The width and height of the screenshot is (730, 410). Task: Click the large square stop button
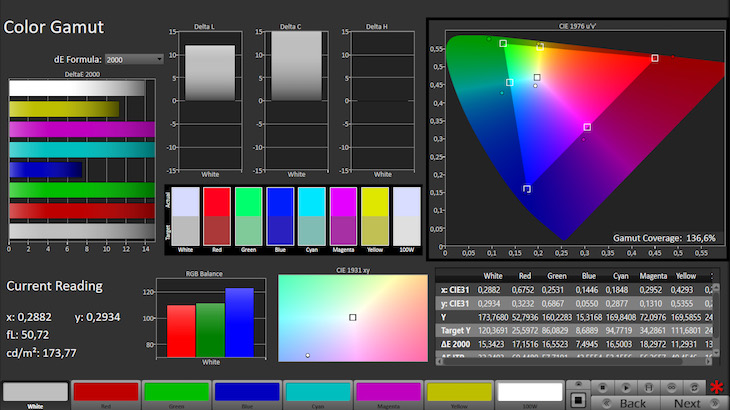point(577,400)
